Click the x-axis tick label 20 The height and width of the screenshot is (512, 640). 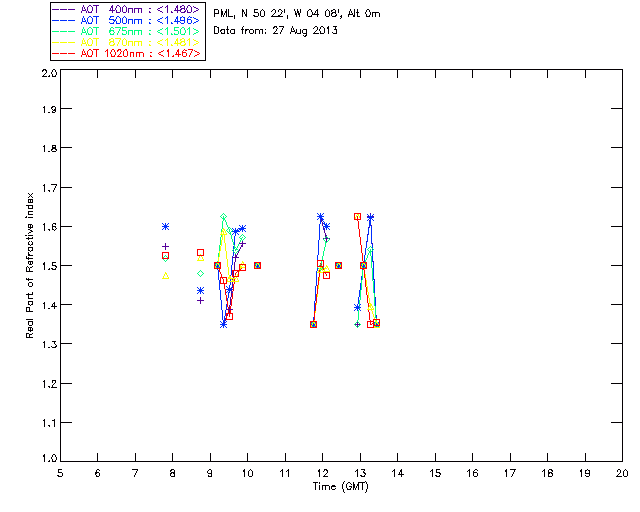622,473
